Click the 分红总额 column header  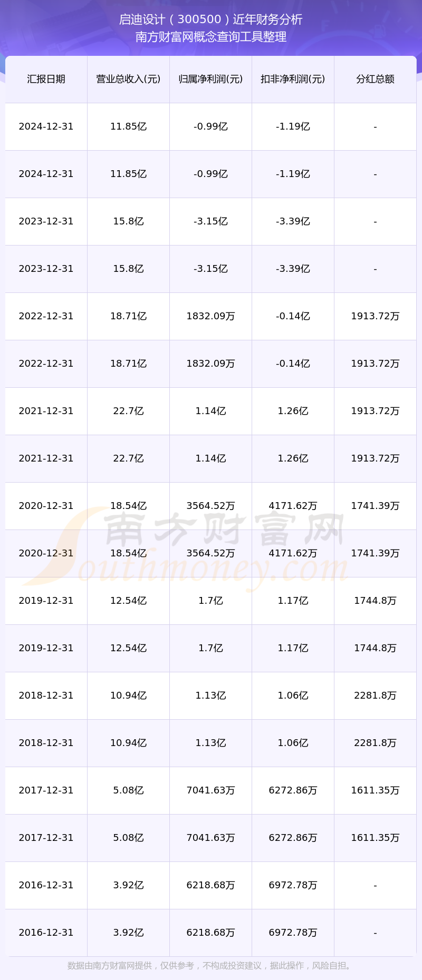tap(375, 79)
